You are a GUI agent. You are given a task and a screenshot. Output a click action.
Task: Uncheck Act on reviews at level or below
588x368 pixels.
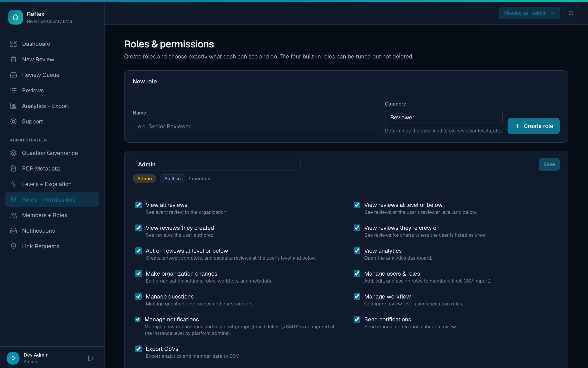pyautogui.click(x=138, y=251)
